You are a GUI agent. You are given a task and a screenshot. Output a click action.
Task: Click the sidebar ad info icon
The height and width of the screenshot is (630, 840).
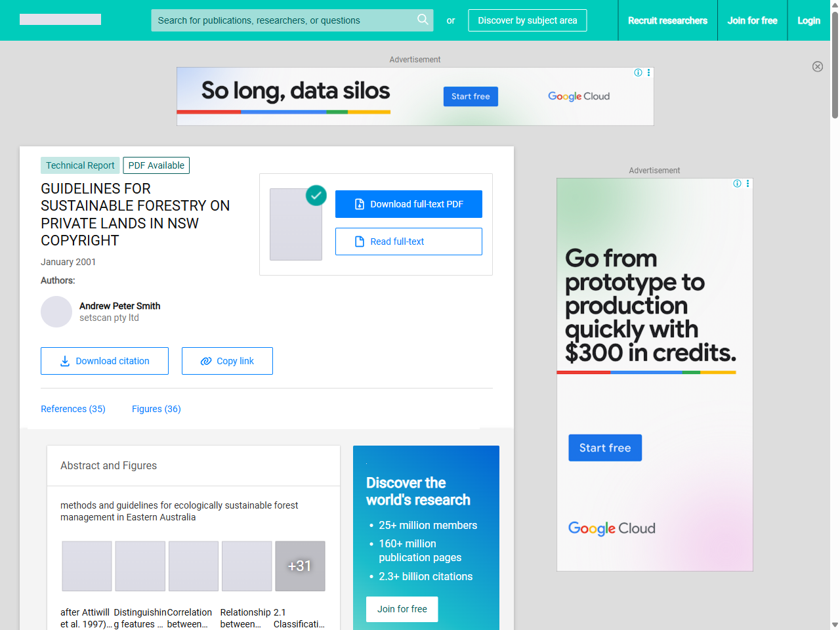(x=737, y=184)
